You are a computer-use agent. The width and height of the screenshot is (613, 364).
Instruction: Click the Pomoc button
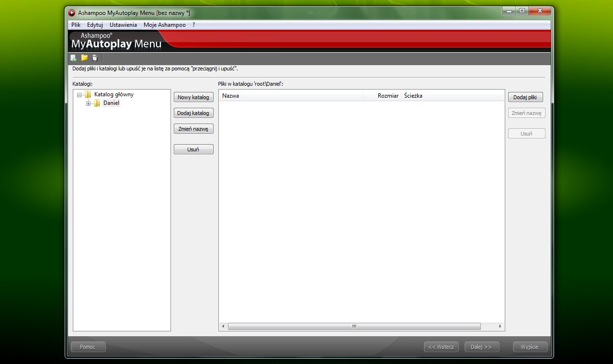[x=88, y=347]
